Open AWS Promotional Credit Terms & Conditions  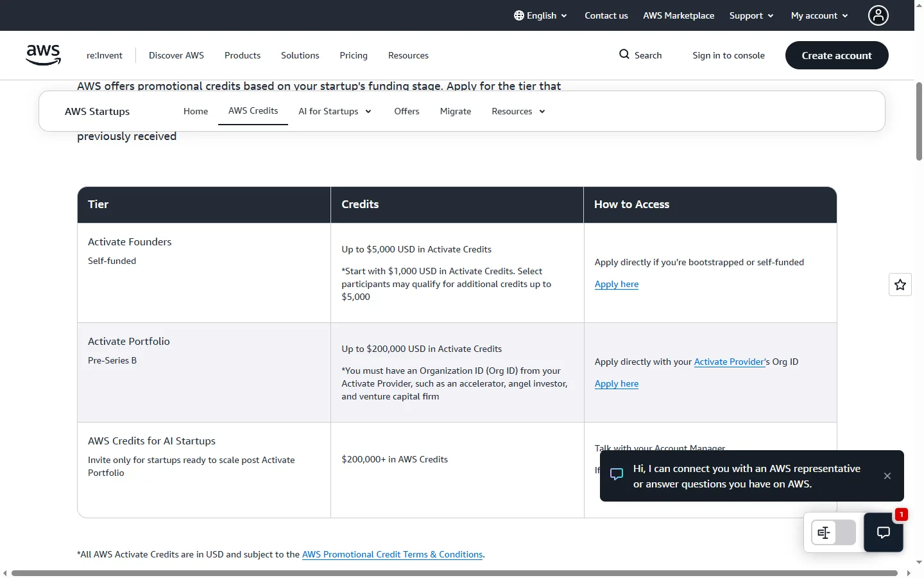point(393,554)
